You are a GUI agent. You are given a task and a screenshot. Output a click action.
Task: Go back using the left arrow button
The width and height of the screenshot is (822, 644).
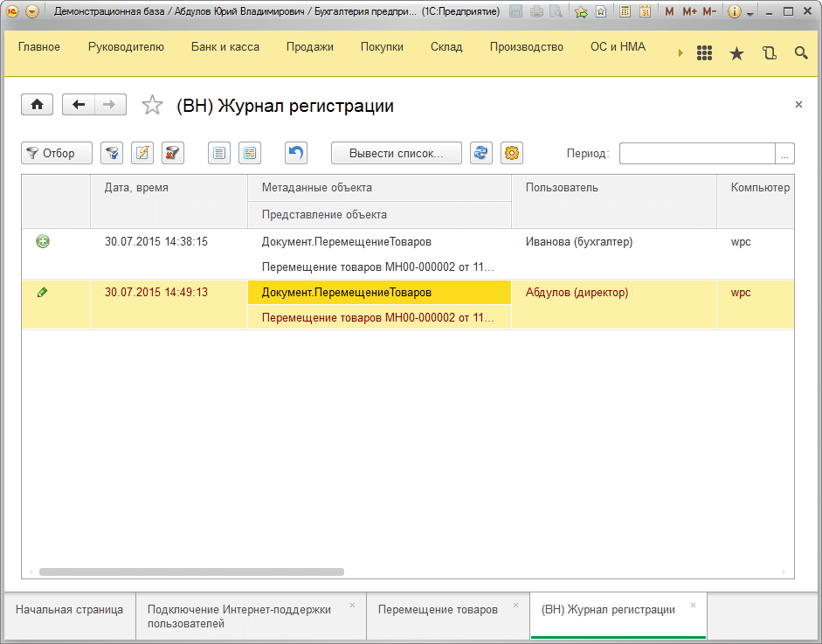79,105
